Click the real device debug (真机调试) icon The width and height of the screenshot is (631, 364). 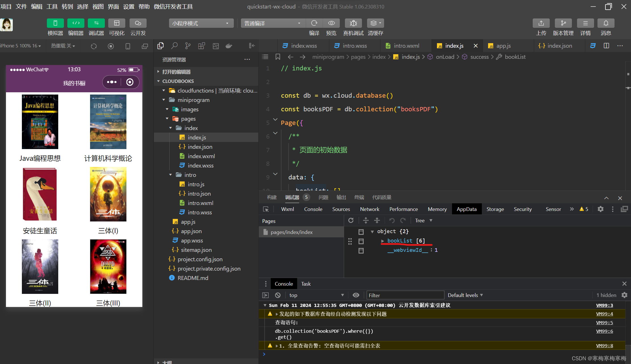353,23
